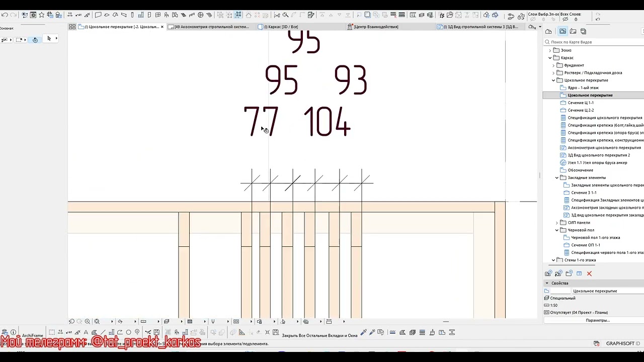Expand the 'Эскиз' folder

pos(550,50)
